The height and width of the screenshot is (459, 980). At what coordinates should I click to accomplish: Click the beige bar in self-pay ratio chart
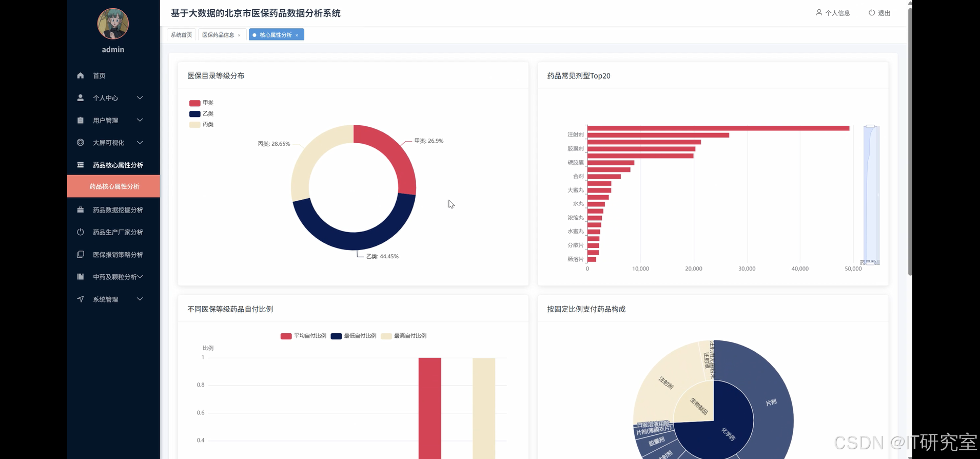(x=484, y=408)
